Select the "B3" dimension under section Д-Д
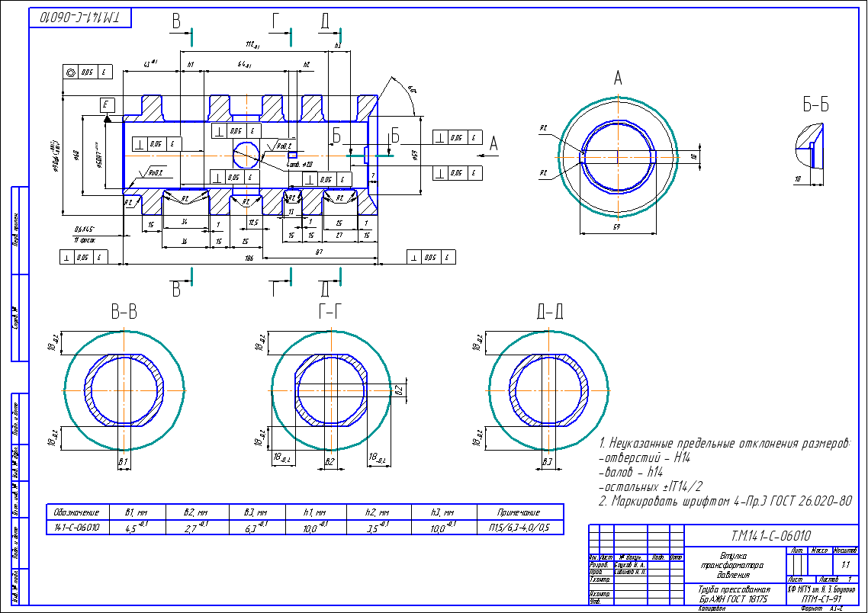The image size is (868, 613). [x=547, y=461]
